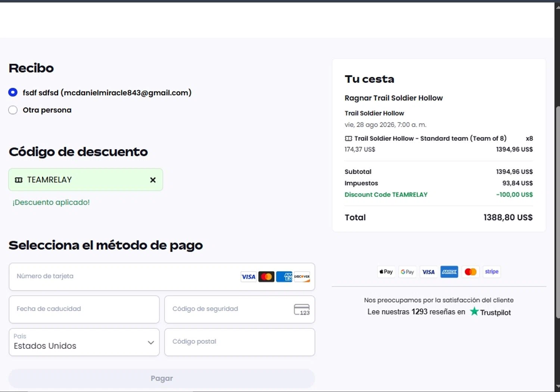This screenshot has width=560, height=392.
Task: Click the Visa badge under the basket
Action: point(428,272)
